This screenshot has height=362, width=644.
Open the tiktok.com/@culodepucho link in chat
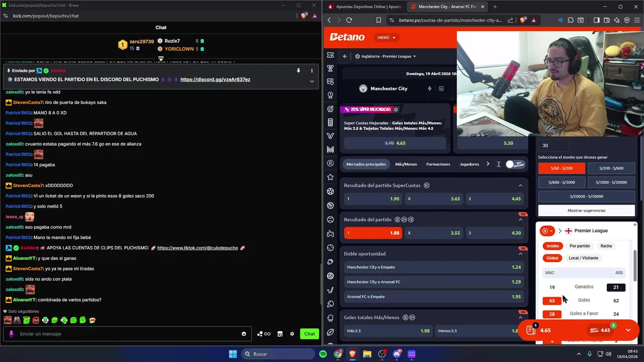coord(197,248)
